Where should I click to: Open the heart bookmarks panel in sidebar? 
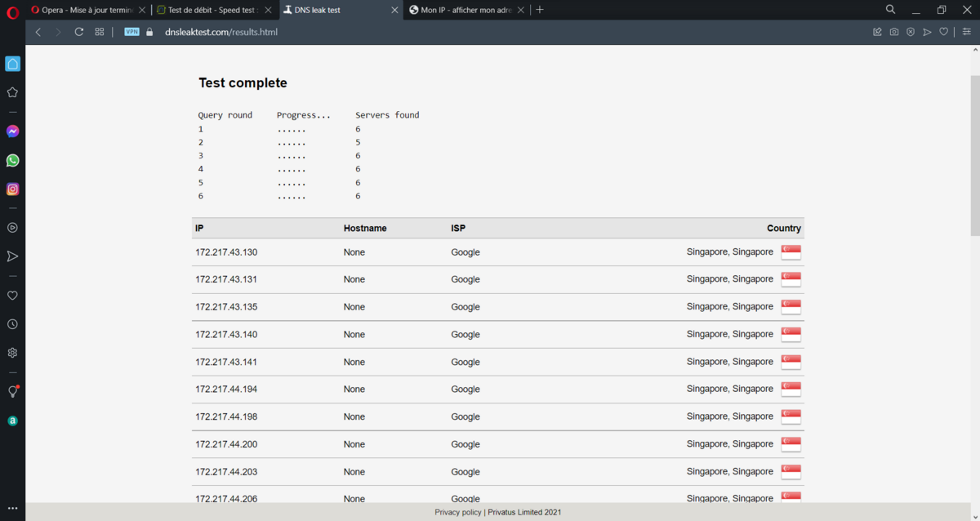(x=12, y=296)
